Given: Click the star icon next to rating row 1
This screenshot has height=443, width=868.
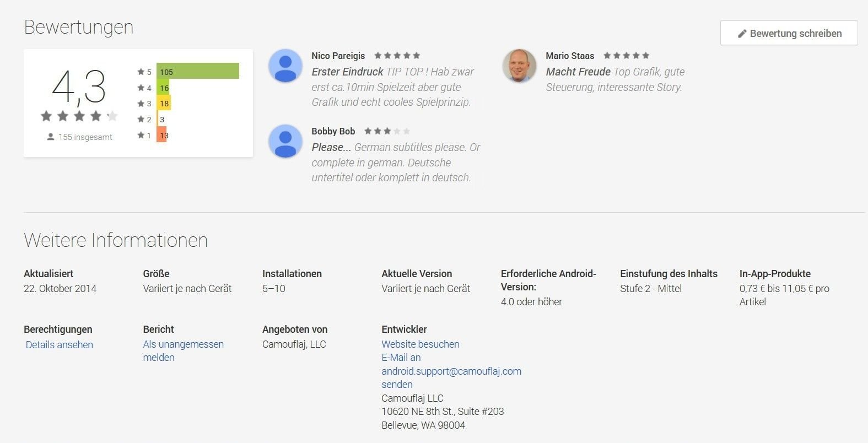Looking at the screenshot, I should (141, 135).
